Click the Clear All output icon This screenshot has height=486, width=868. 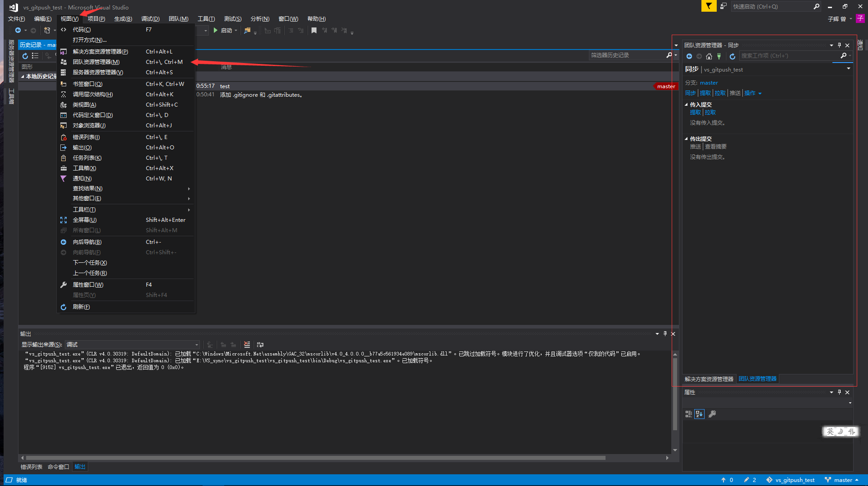(247, 345)
